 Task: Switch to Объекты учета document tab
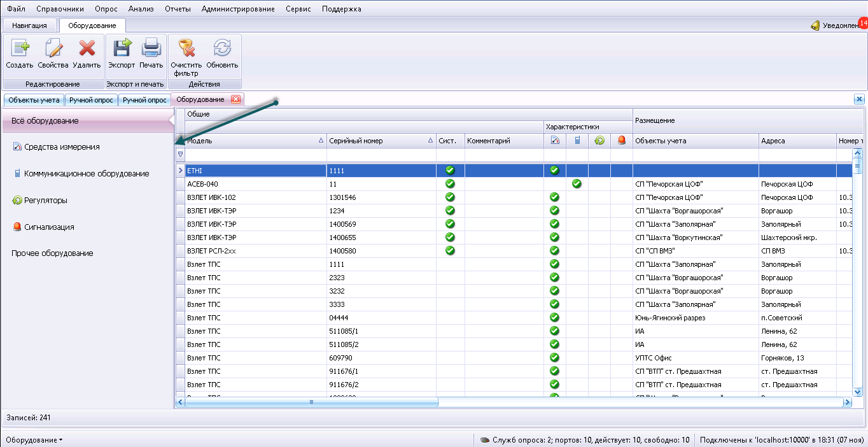tap(34, 100)
